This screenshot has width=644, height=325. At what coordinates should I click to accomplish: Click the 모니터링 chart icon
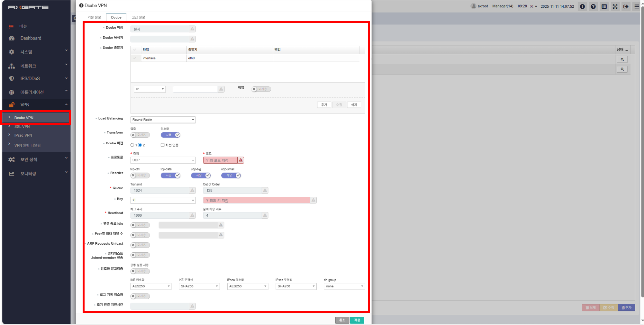click(x=12, y=174)
